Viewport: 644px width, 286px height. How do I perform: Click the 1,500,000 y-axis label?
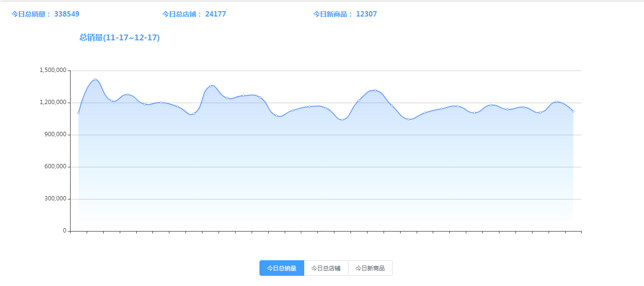53,71
